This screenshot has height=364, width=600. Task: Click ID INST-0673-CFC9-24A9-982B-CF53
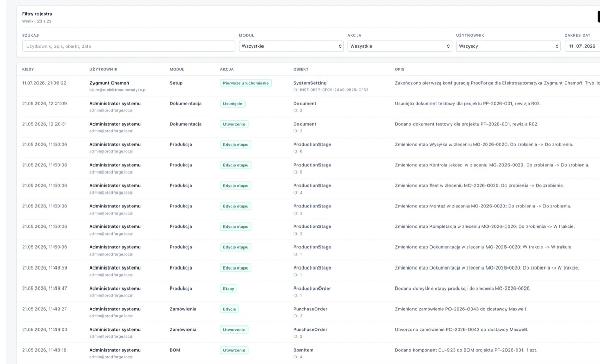(x=331, y=90)
